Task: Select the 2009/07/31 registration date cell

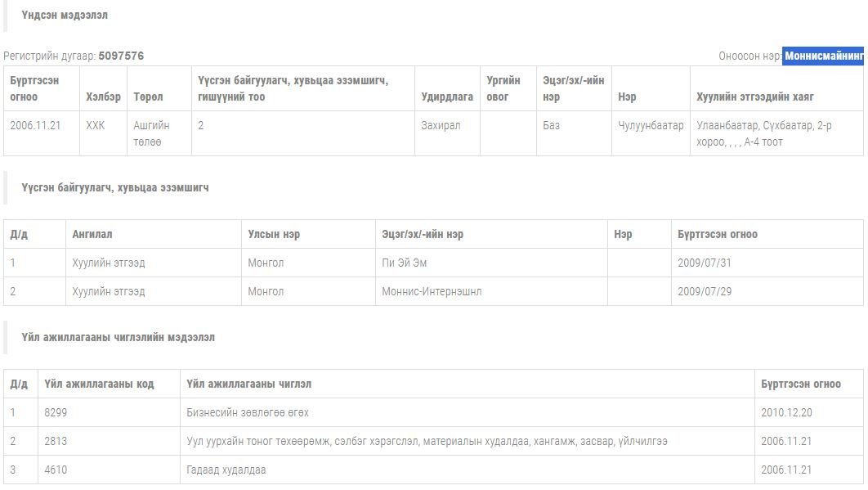Action: (705, 263)
